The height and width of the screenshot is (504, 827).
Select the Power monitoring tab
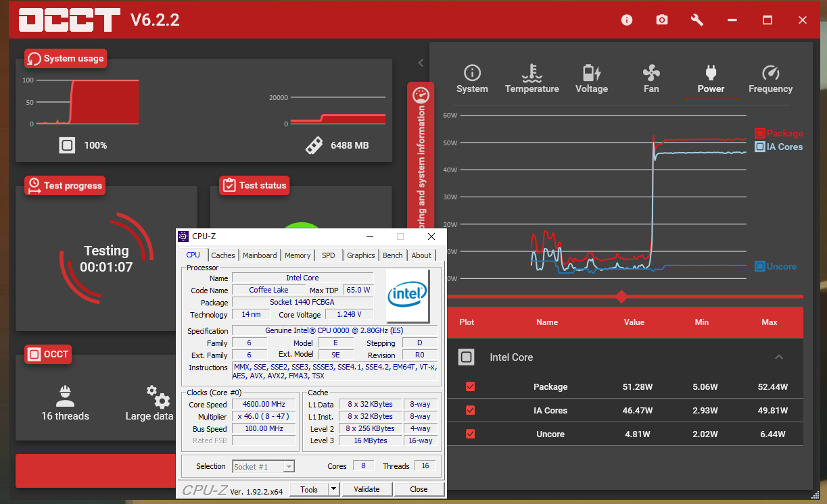coord(711,80)
